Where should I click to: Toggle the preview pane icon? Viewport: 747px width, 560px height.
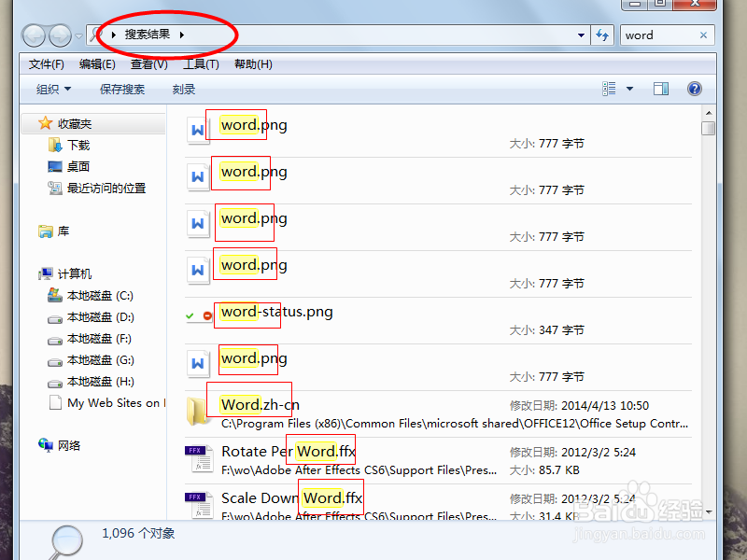[x=661, y=89]
